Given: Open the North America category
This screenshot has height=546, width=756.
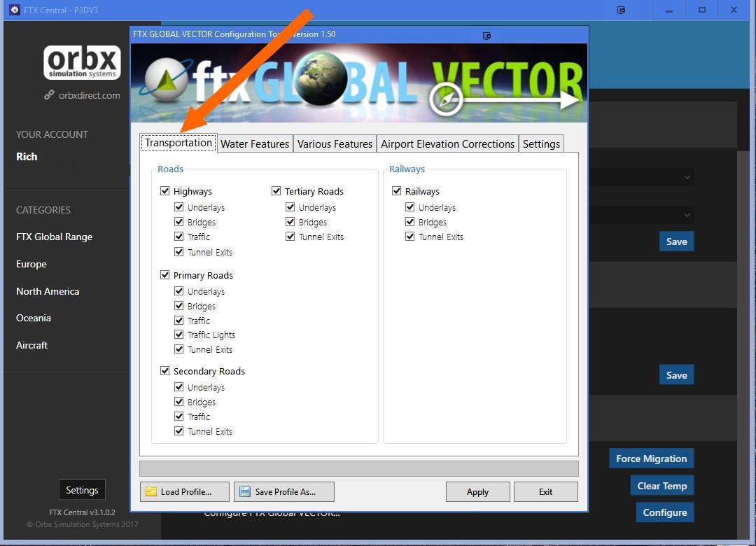Looking at the screenshot, I should [48, 291].
